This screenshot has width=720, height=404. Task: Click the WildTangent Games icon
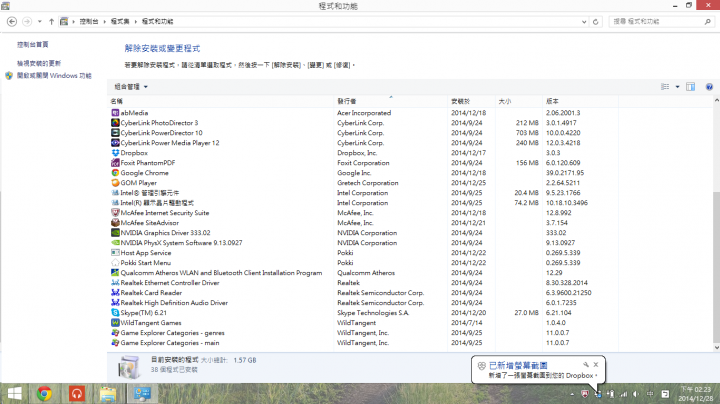[x=115, y=323]
